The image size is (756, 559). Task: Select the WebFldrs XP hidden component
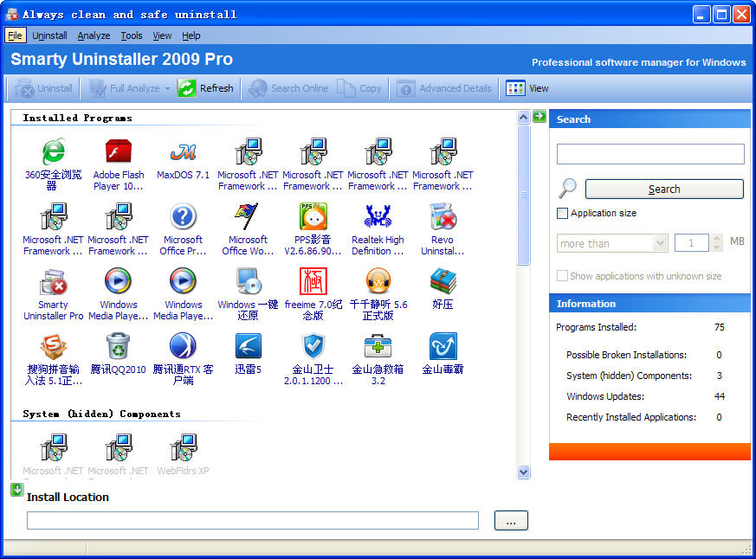pos(183,449)
